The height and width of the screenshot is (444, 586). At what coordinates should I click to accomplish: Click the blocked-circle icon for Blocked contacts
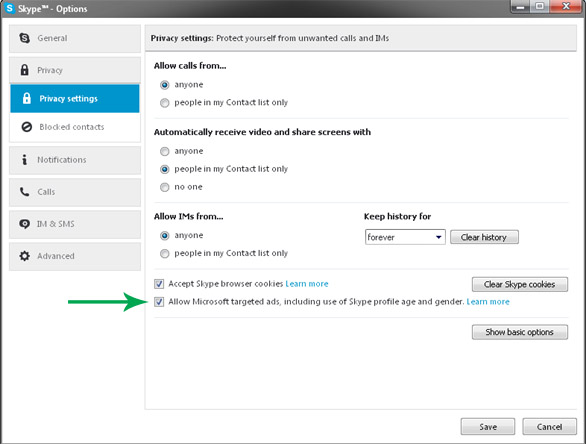click(x=27, y=127)
